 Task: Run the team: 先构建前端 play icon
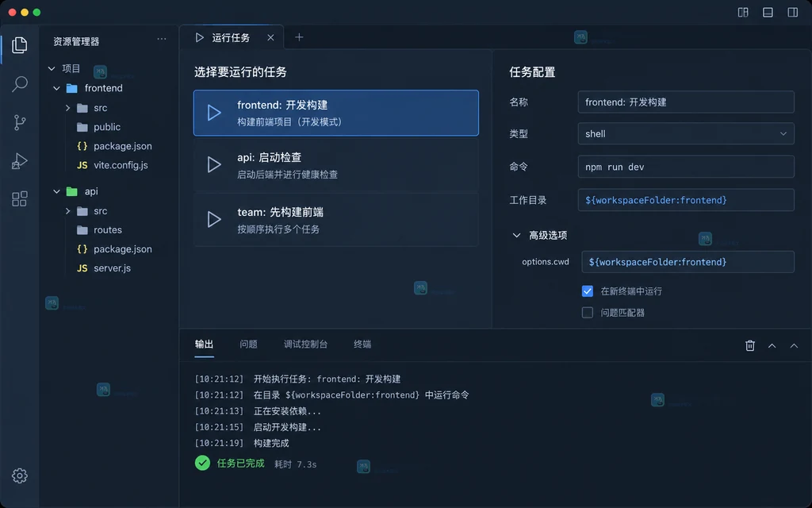click(214, 219)
